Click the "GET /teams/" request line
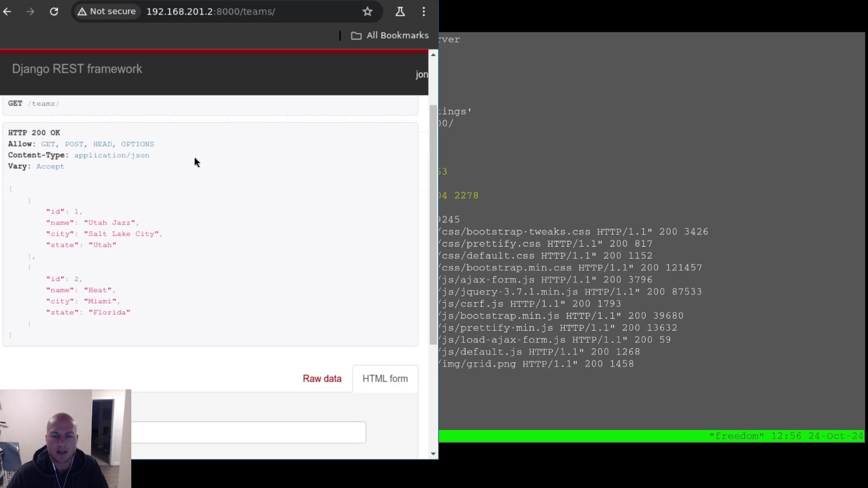The width and height of the screenshot is (868, 488). pyautogui.click(x=34, y=104)
